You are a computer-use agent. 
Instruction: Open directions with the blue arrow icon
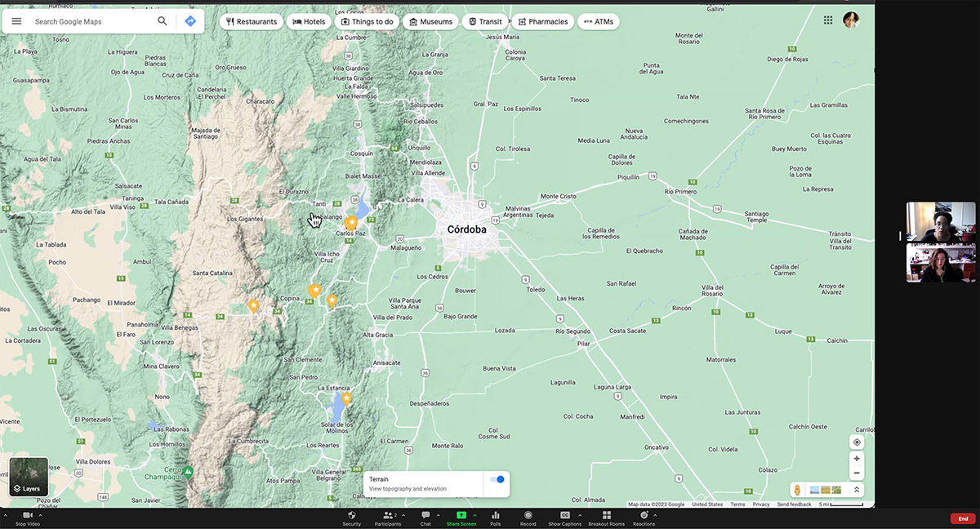(x=190, y=21)
